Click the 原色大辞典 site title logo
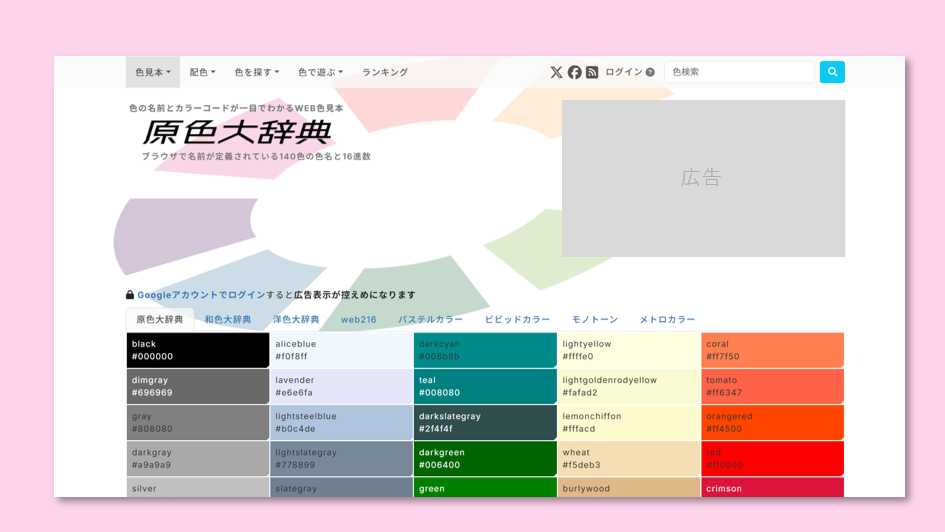This screenshot has width=945, height=532. [237, 133]
